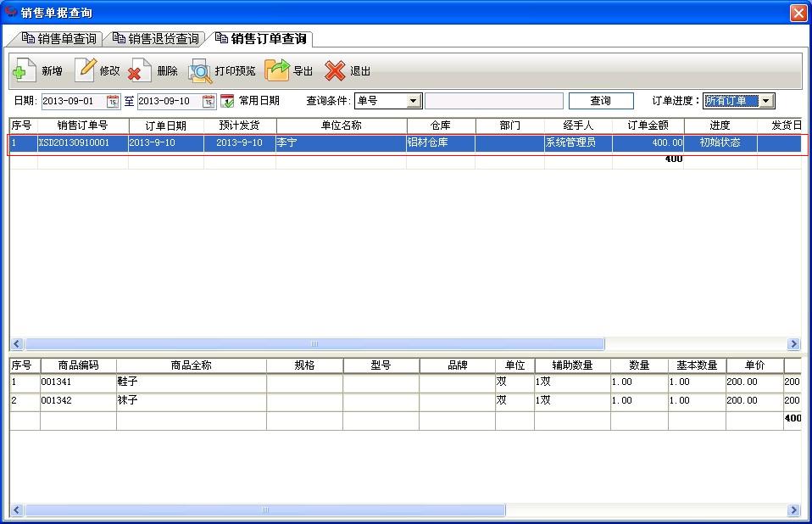The image size is (812, 524).
Task: Open calendar picker for start date 2013-09-01
Action: tap(113, 101)
